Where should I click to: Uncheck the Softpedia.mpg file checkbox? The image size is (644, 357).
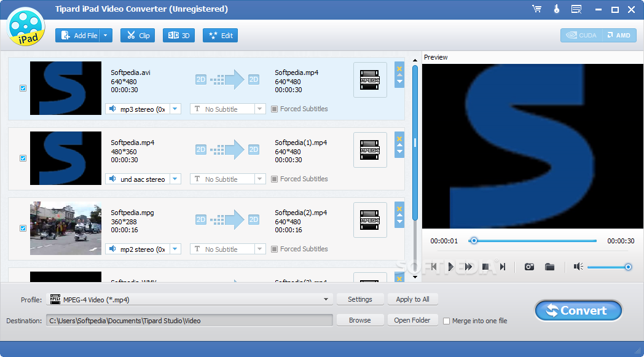23,228
